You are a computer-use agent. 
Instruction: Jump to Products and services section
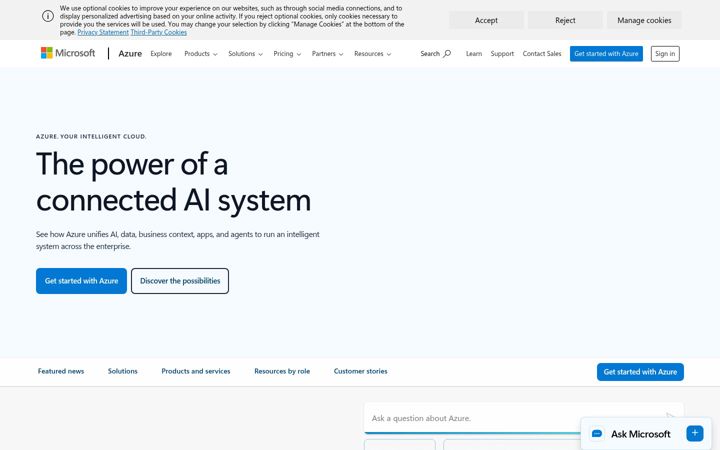pyautogui.click(x=196, y=371)
